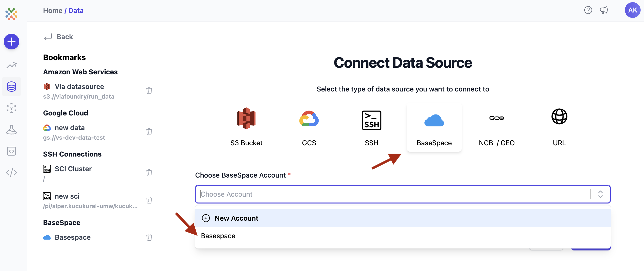Screen dimensions: 644x271
Task: Delete the 'Via datasource' bookmark with trash icon
Action: click(x=149, y=91)
